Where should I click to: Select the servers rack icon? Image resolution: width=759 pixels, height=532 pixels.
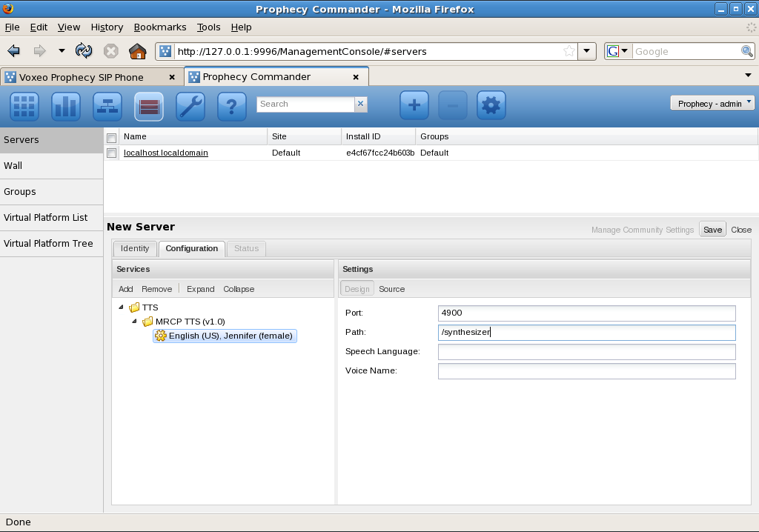[x=148, y=106]
